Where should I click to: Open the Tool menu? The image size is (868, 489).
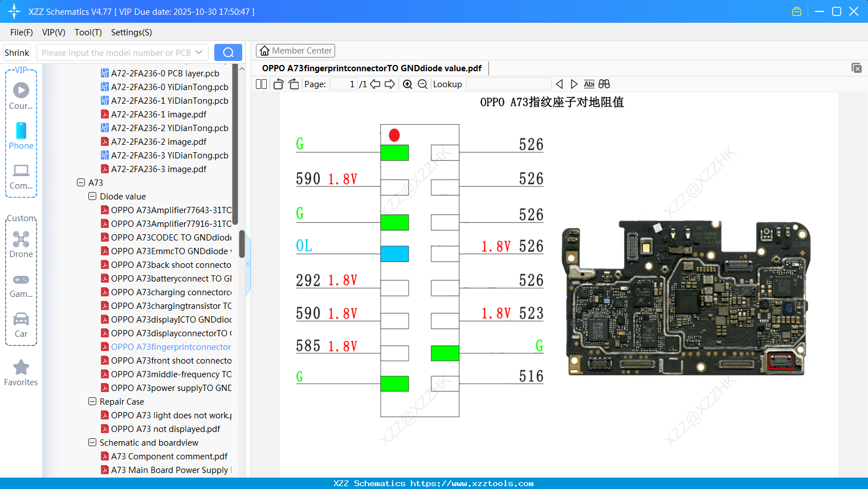[88, 32]
